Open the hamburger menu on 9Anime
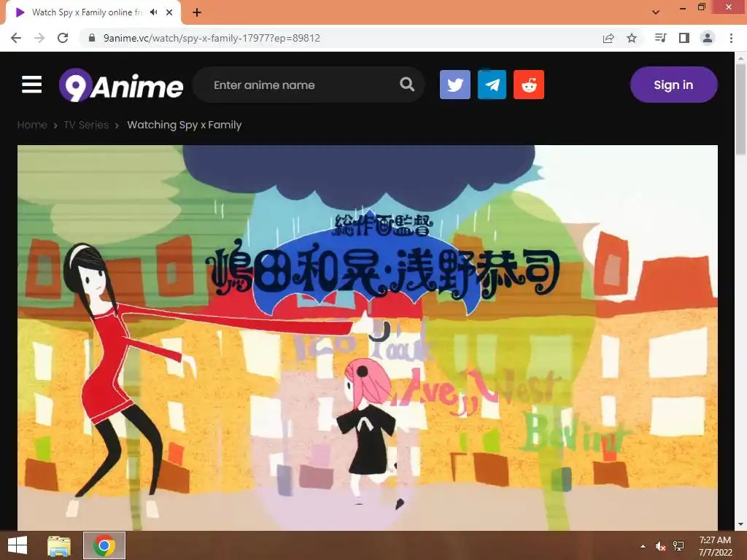This screenshot has height=560, width=747. pyautogui.click(x=32, y=85)
